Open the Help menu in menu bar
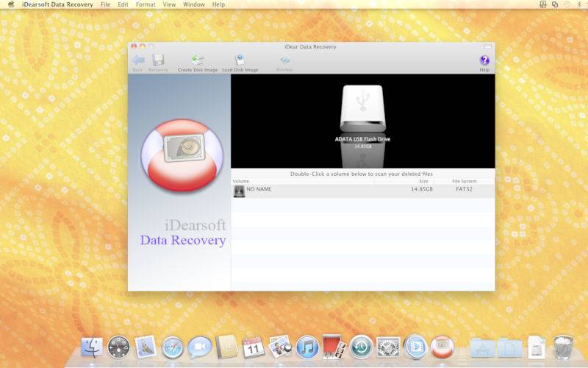 point(218,4)
